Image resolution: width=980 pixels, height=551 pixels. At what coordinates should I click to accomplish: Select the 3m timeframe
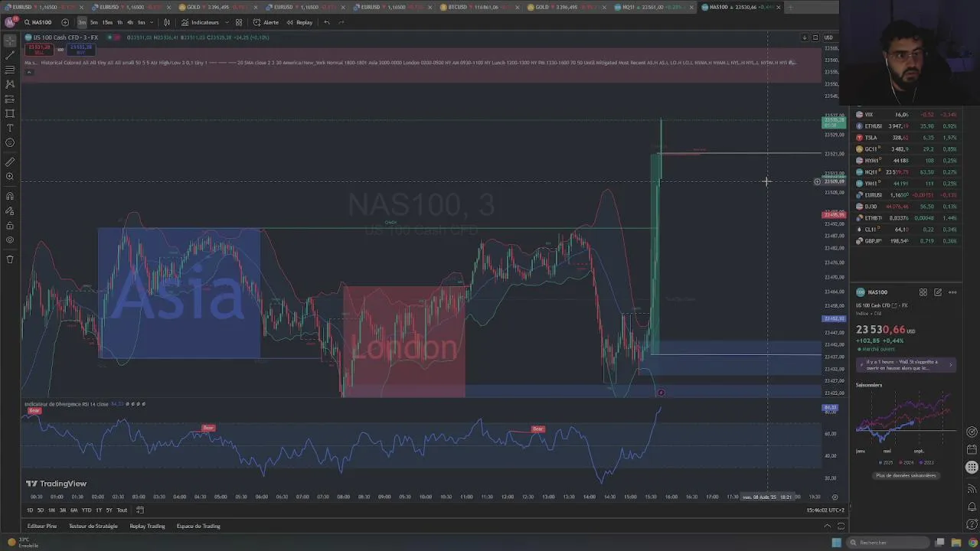coord(82,22)
